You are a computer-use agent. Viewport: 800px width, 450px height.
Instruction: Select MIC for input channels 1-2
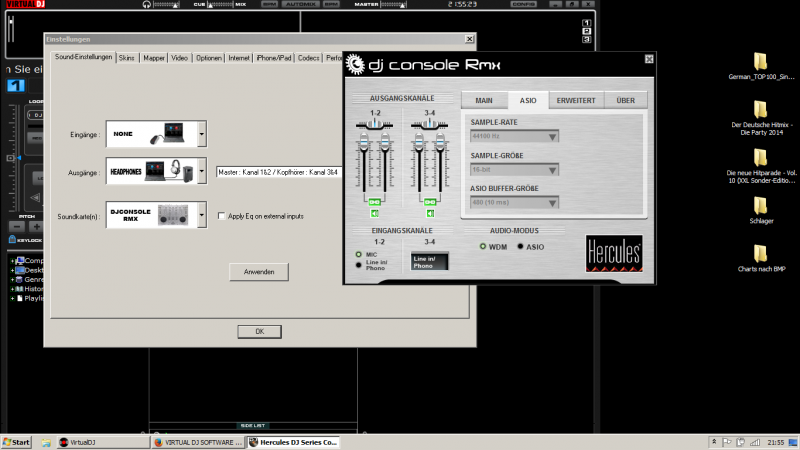click(x=359, y=254)
